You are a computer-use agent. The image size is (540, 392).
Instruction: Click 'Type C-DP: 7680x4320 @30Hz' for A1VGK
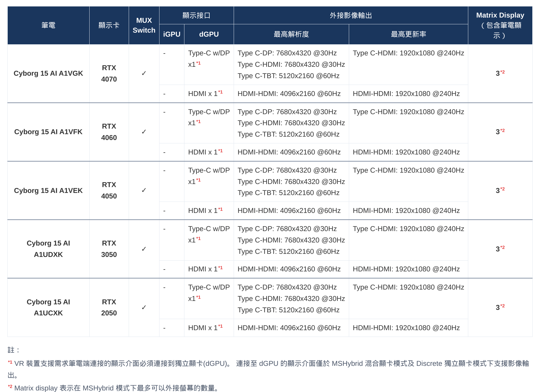point(287,53)
